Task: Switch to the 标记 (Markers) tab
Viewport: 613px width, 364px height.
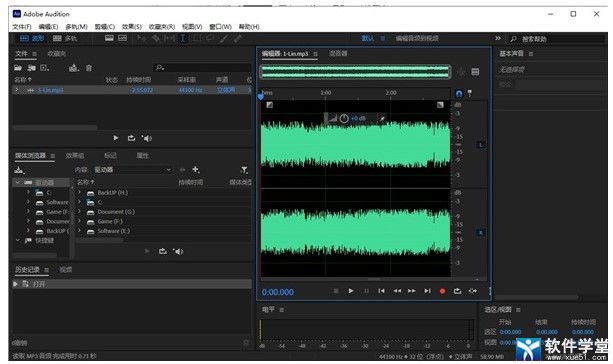Action: tap(110, 156)
